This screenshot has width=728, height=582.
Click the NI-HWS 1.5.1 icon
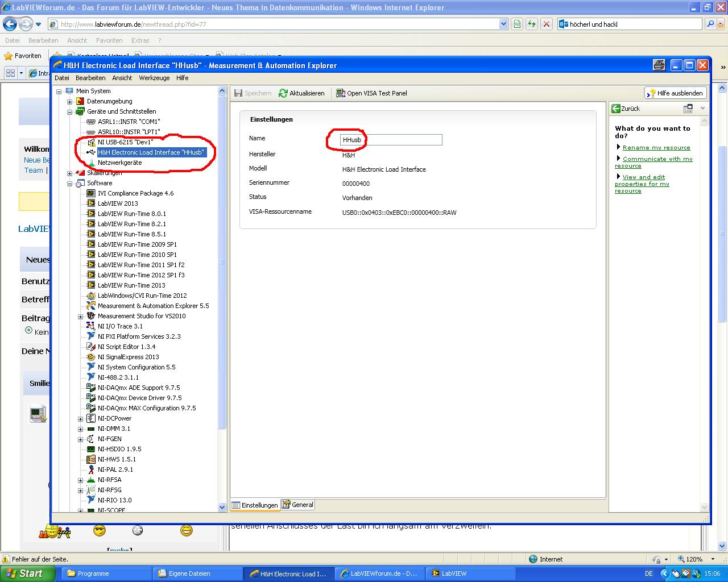pyautogui.click(x=91, y=459)
